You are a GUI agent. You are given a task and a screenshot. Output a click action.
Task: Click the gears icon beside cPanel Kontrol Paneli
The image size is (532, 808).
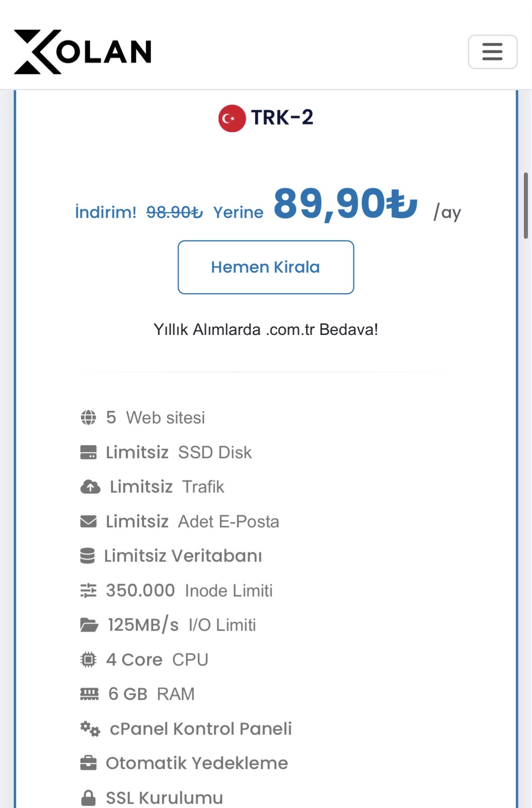[90, 729]
